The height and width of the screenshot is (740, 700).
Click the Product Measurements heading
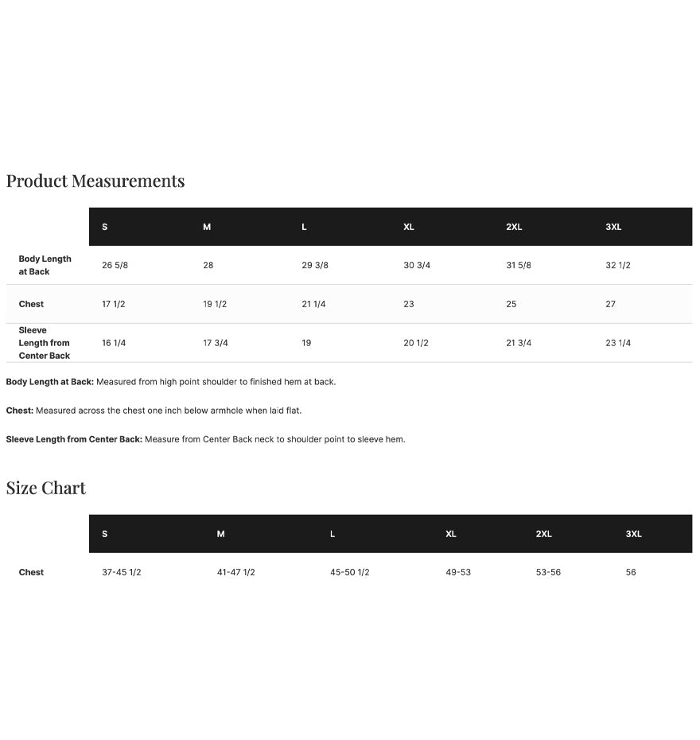[x=95, y=181]
